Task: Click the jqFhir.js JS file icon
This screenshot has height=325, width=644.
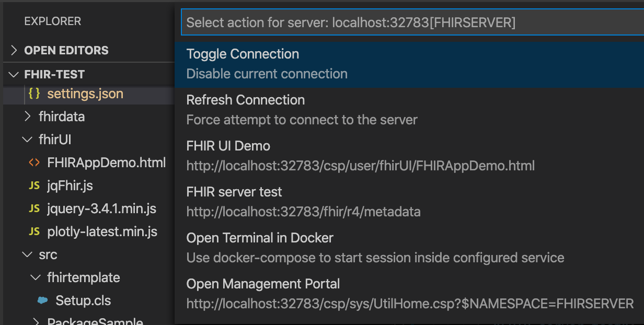Action: click(x=34, y=185)
